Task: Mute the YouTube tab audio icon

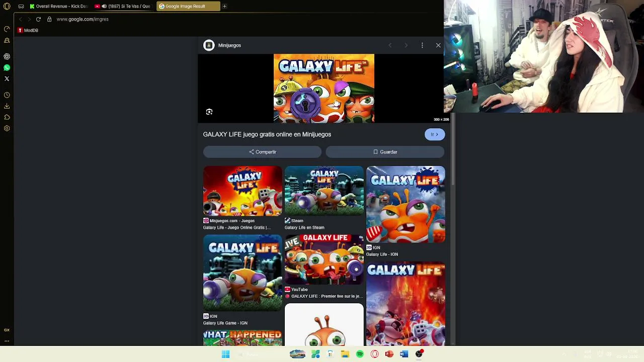Action: [x=104, y=6]
